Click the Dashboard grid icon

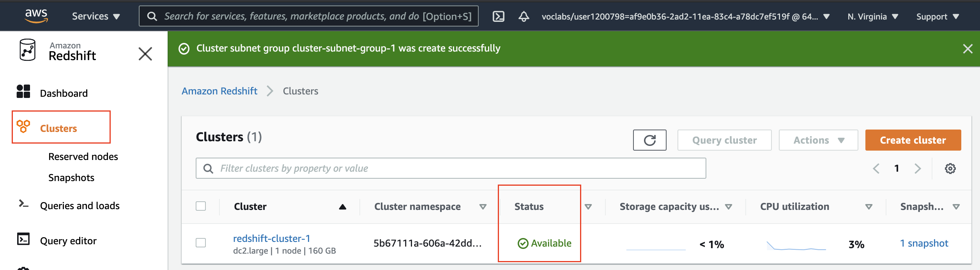point(23,91)
